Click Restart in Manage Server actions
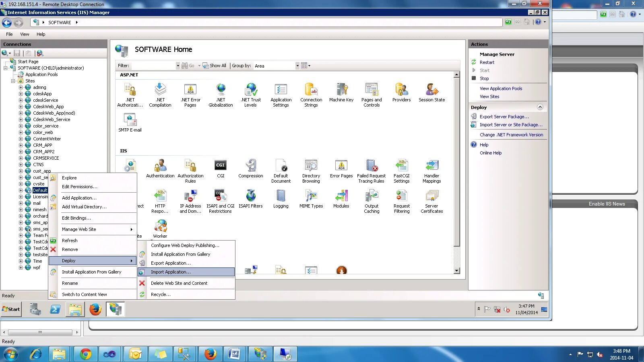The height and width of the screenshot is (362, 644). point(487,62)
